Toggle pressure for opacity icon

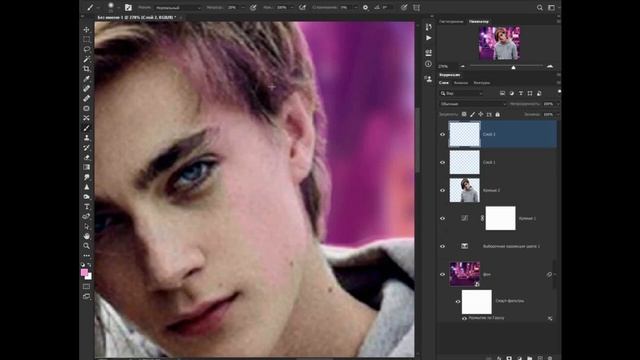tap(253, 7)
